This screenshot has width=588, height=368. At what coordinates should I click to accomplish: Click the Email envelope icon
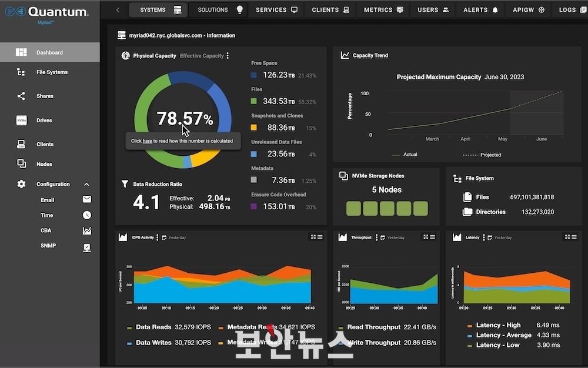tap(87, 200)
